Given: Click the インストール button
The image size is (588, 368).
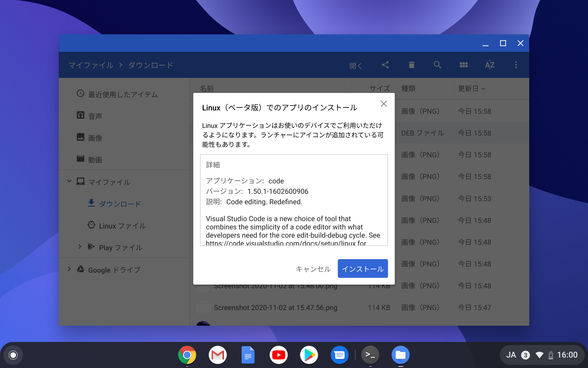Looking at the screenshot, I should (362, 268).
